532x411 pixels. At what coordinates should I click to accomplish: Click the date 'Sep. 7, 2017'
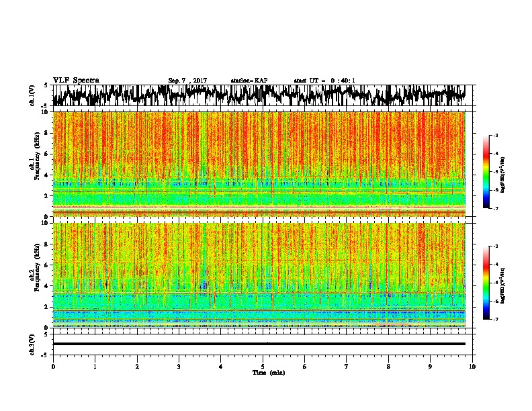187,81
